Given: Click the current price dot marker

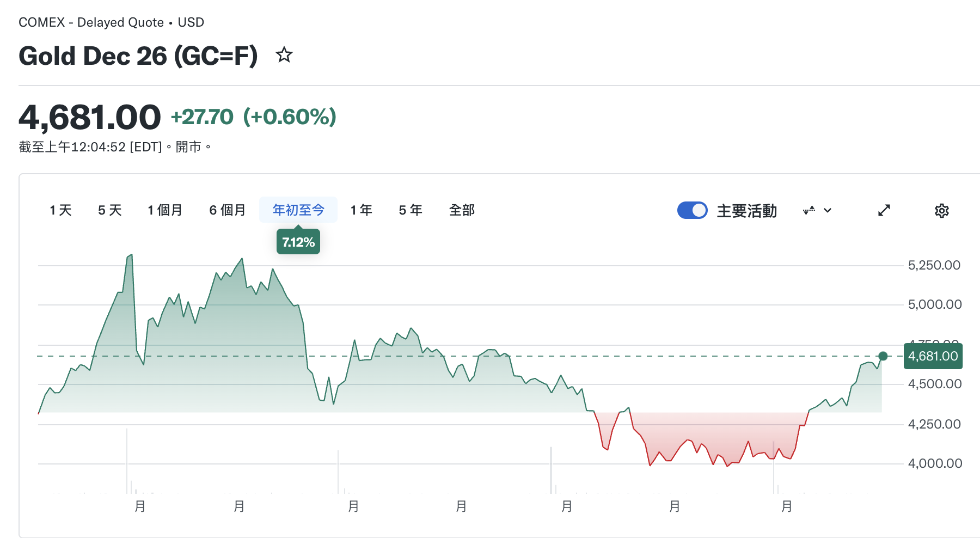Looking at the screenshot, I should (883, 356).
